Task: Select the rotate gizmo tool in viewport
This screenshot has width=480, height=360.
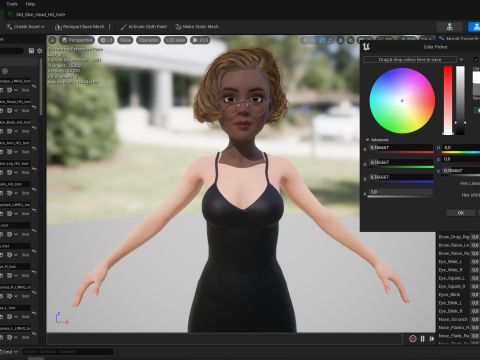Action: pos(322,40)
